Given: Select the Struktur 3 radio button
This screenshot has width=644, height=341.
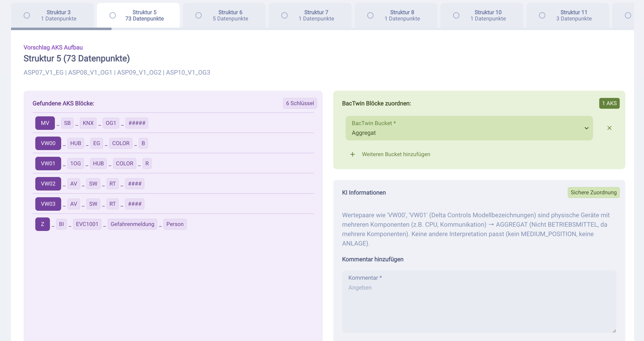Looking at the screenshot, I should 27,15.
